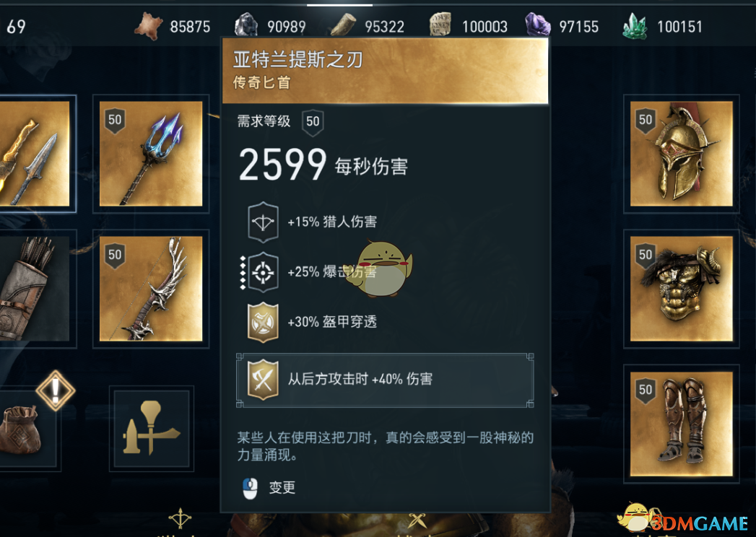Click the exclamation alert diamond icon
This screenshot has height=537, width=756.
pos(56,390)
